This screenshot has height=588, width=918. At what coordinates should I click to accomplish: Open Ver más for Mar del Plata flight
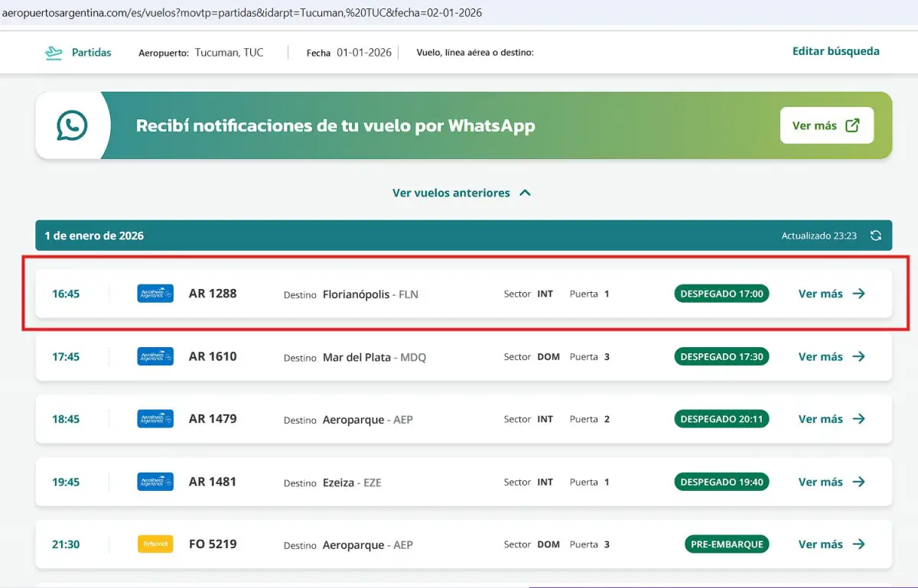point(832,356)
